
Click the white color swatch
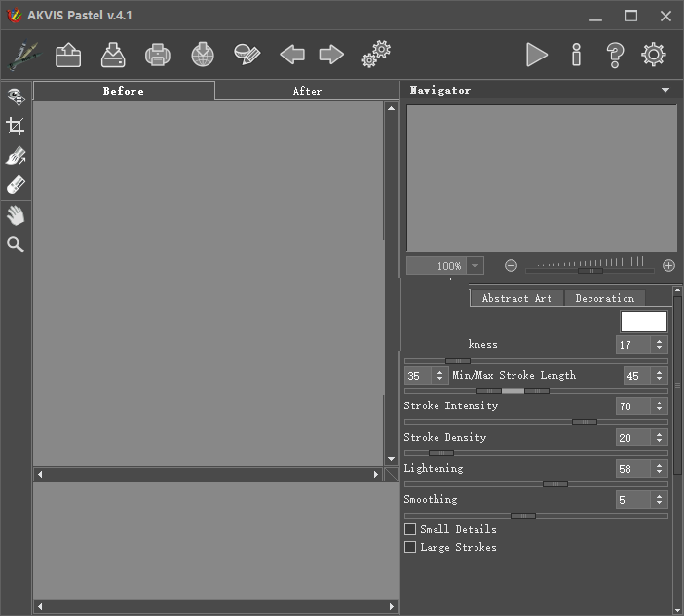click(643, 322)
